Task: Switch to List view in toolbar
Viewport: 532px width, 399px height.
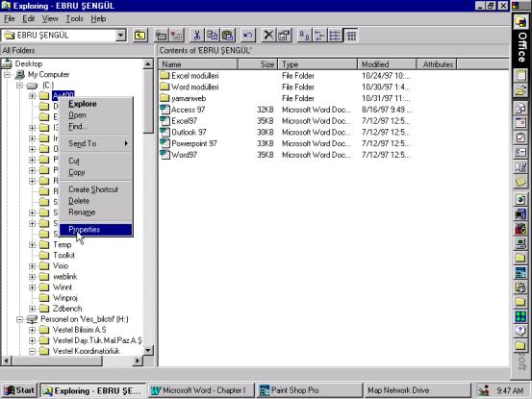Action: [335, 36]
